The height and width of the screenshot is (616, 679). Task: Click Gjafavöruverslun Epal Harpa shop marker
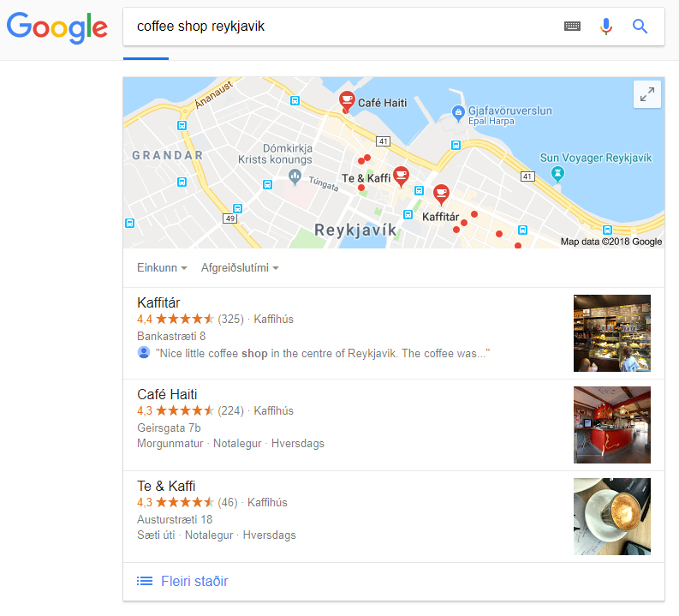coord(458,113)
